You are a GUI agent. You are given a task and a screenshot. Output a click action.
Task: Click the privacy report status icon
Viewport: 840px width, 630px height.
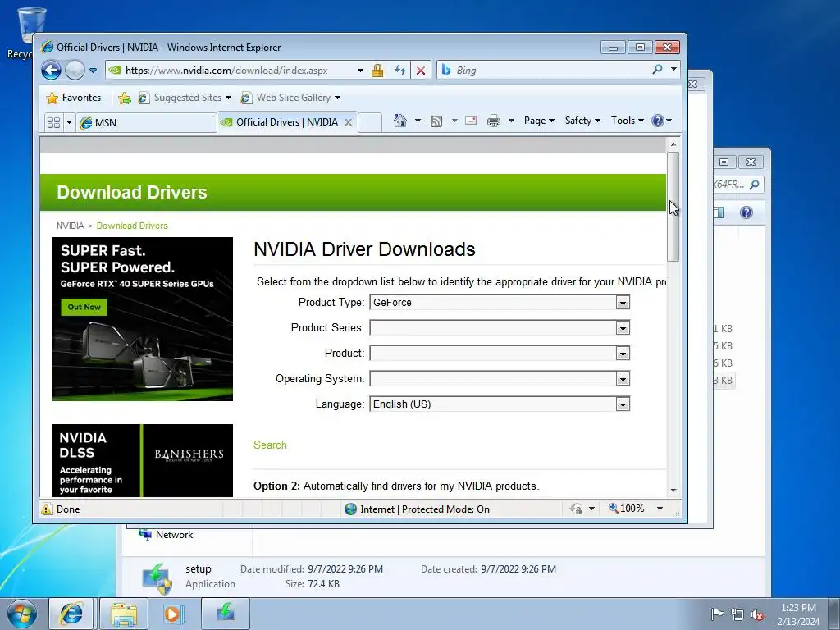pyautogui.click(x=576, y=509)
